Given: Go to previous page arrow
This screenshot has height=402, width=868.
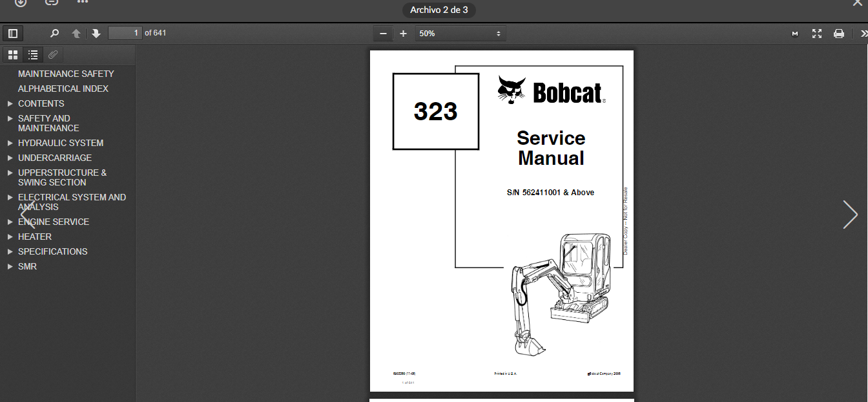Looking at the screenshot, I should (76, 33).
